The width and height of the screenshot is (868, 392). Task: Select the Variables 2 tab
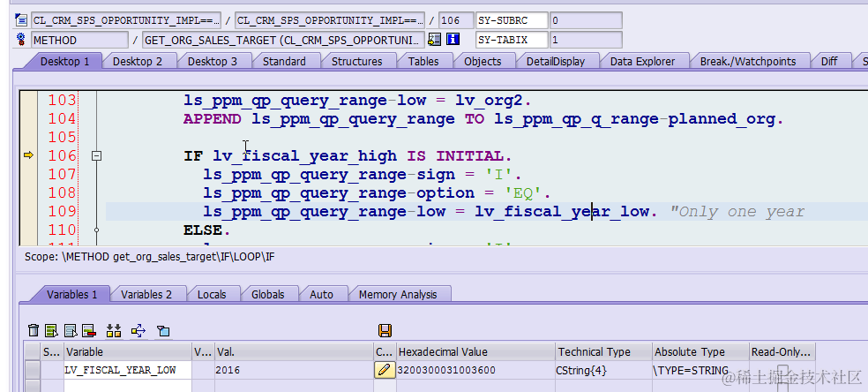[146, 295]
